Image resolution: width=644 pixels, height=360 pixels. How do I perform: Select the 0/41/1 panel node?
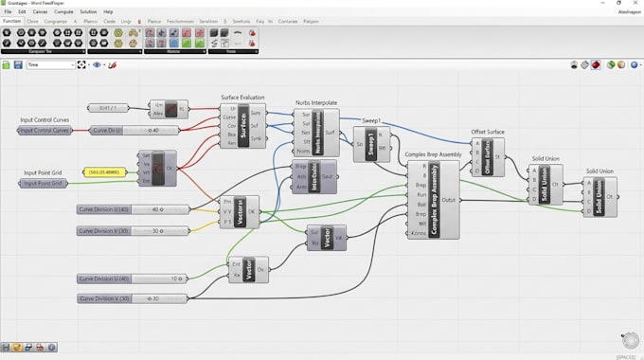(x=108, y=108)
